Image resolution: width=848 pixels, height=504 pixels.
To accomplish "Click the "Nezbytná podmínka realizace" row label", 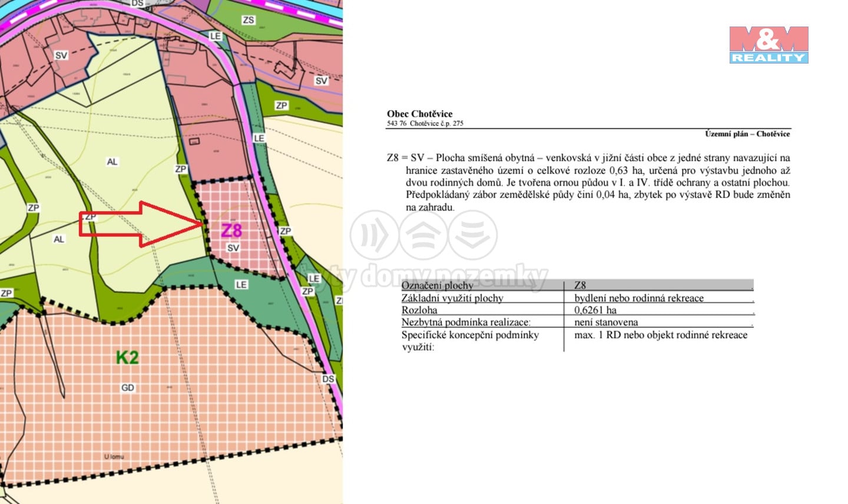I will (x=466, y=322).
